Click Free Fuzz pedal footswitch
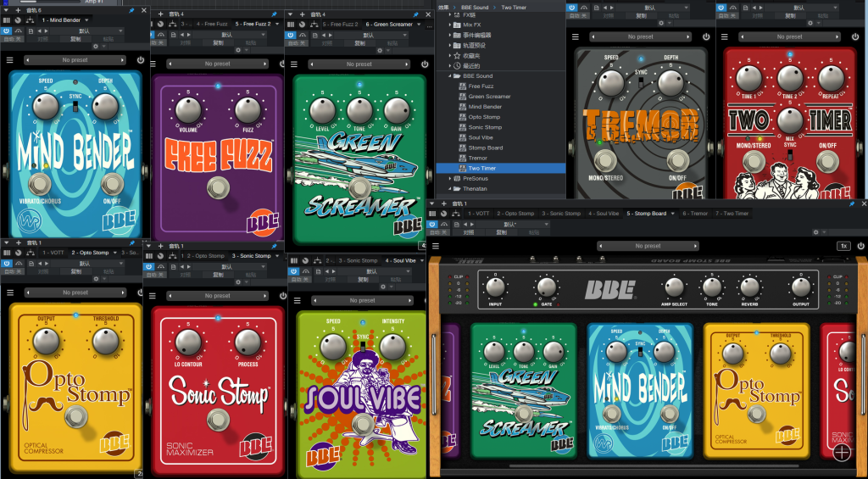Viewport: 868px width, 479px height. point(218,188)
